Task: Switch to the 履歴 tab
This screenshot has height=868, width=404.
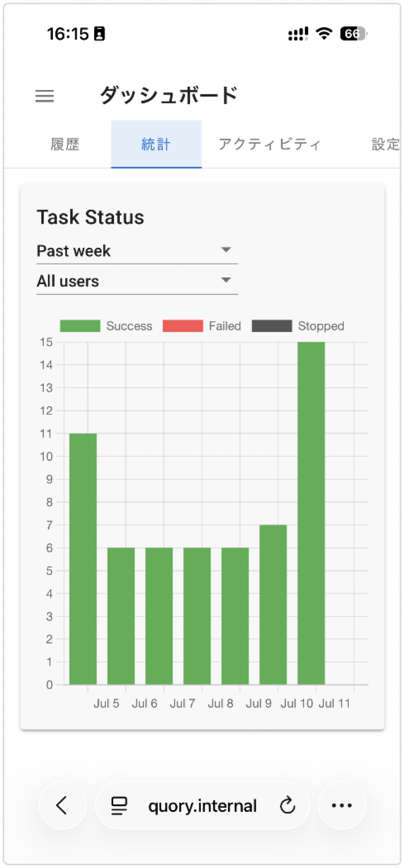Action: (x=65, y=145)
